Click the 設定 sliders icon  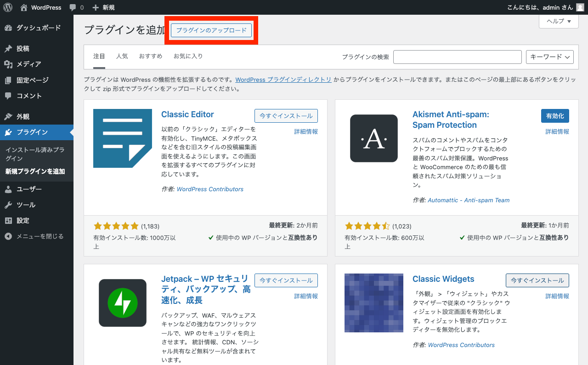click(8, 221)
